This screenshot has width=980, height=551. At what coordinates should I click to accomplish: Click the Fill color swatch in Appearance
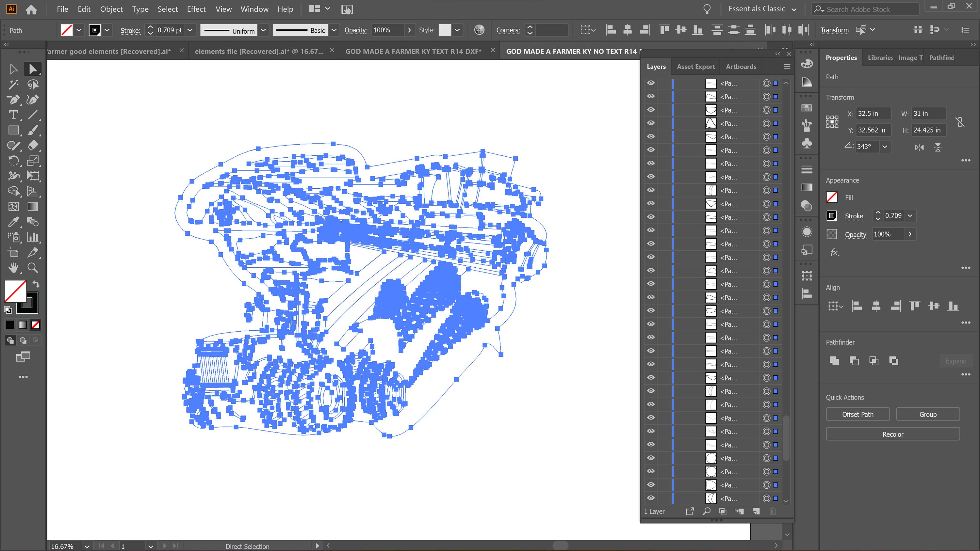[x=832, y=197]
